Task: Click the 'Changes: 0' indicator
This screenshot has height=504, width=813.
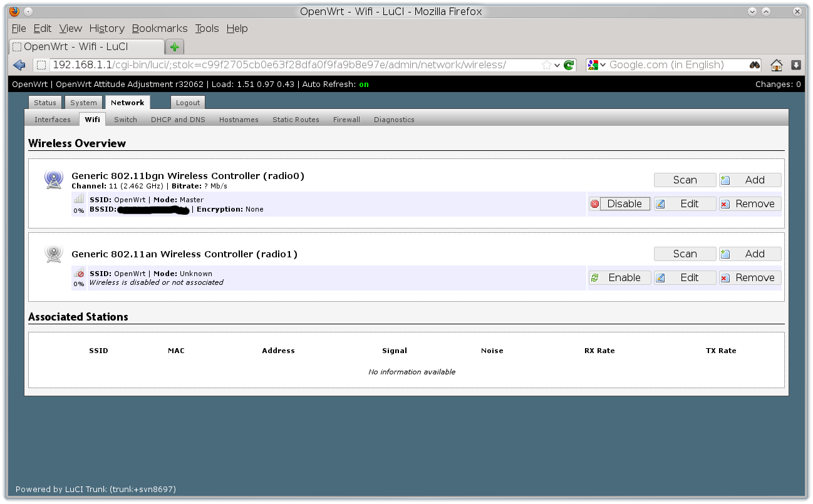Action: click(x=778, y=84)
